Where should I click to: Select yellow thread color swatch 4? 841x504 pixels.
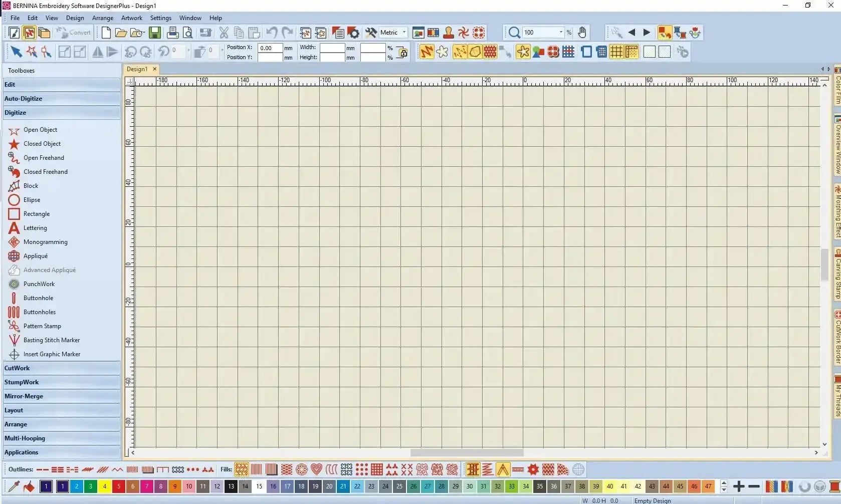(x=105, y=486)
